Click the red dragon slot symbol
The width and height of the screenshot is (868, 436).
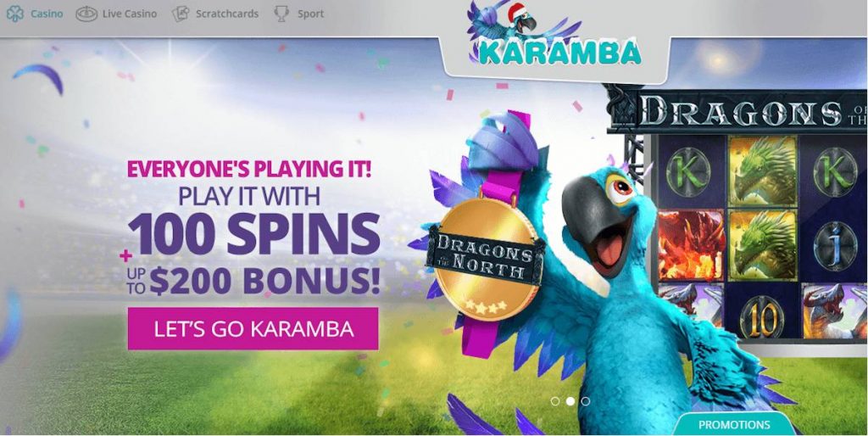[x=691, y=244]
